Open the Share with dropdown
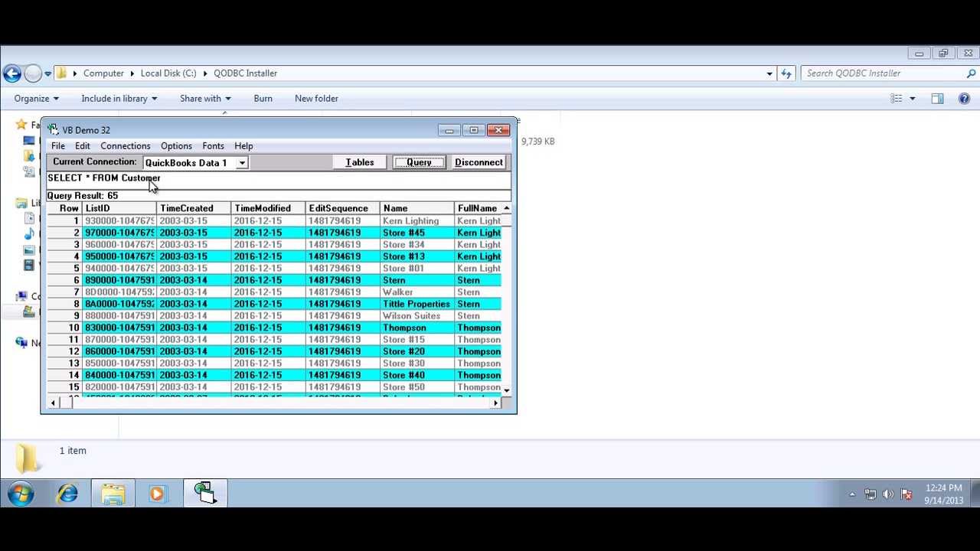The height and width of the screenshot is (551, 980). coord(205,99)
